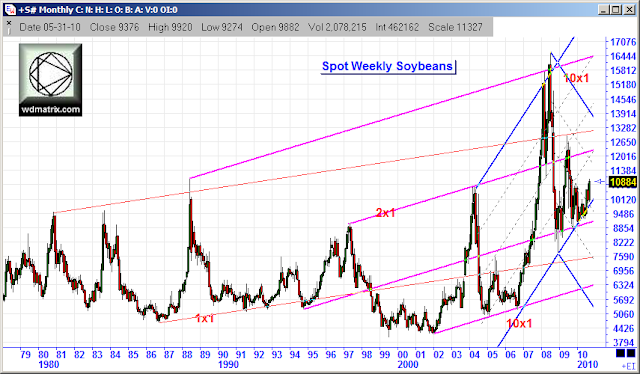Click the 10x1 label near the 2008 peak
Image resolution: width=640 pixels, height=374 pixels.
[x=576, y=78]
